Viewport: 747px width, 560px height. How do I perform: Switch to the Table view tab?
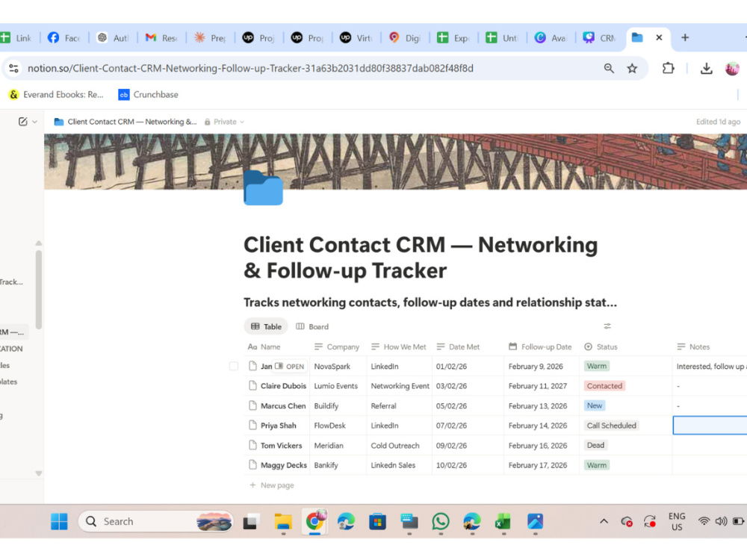266,327
